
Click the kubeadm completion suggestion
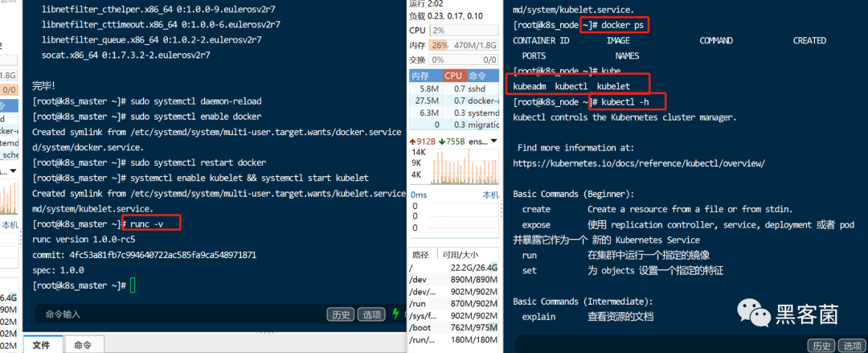(530, 87)
